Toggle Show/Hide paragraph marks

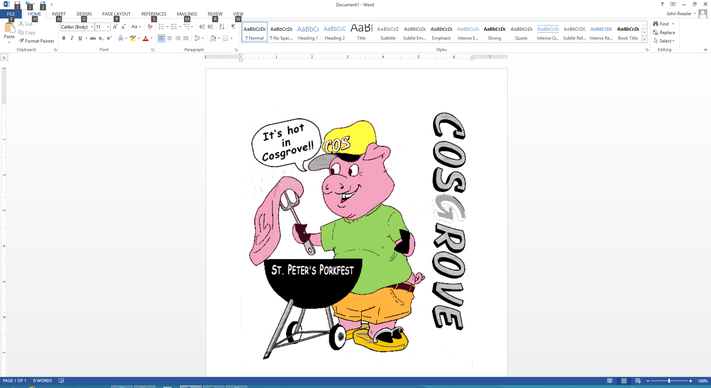coord(233,27)
